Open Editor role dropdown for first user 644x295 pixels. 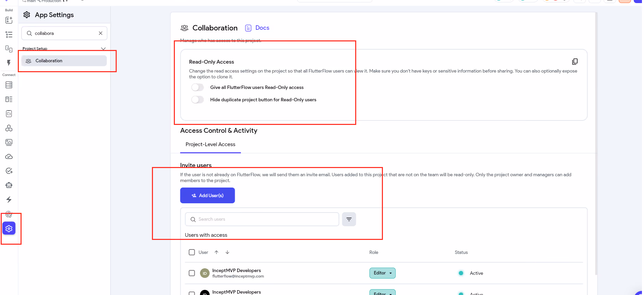click(383, 273)
